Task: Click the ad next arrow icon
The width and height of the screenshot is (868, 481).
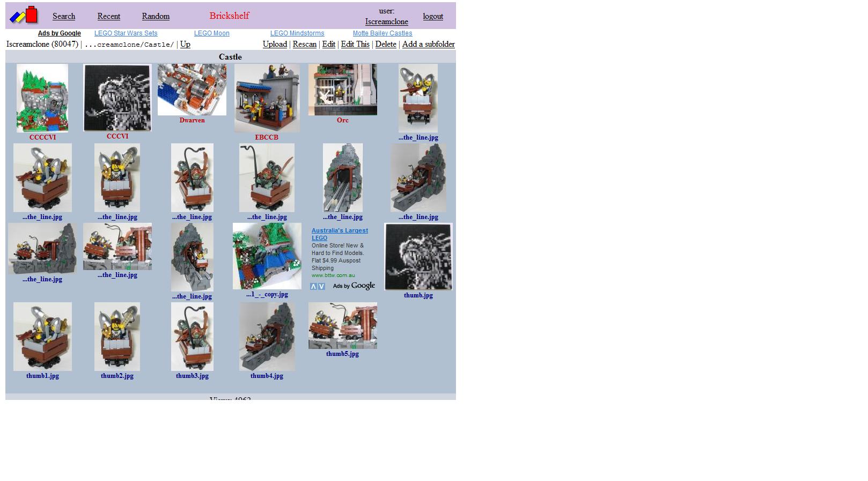Action: (321, 286)
